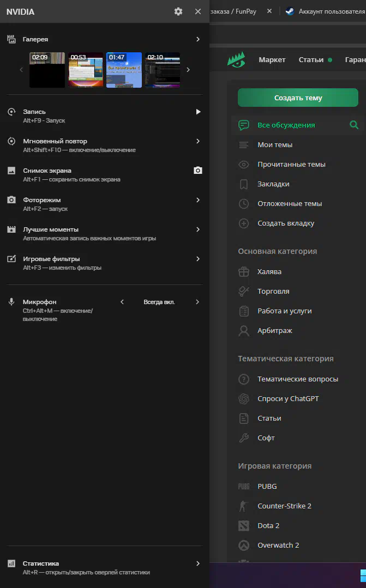
Task: Open gallery thumbnail labeled 02:09
Action: click(x=47, y=70)
